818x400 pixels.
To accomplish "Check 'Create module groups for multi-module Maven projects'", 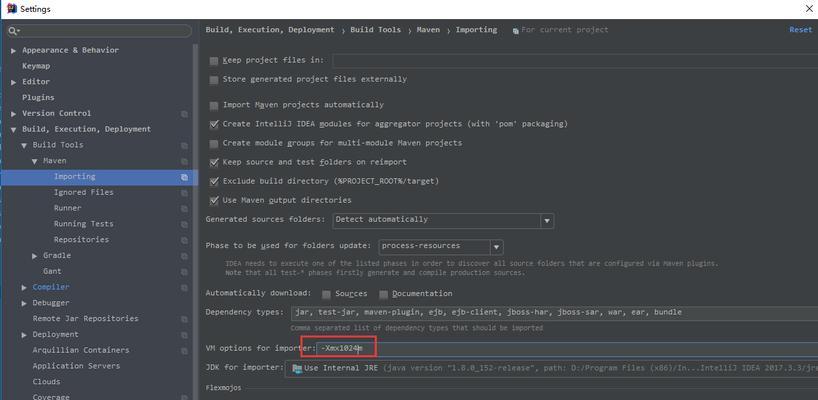I will [214, 143].
